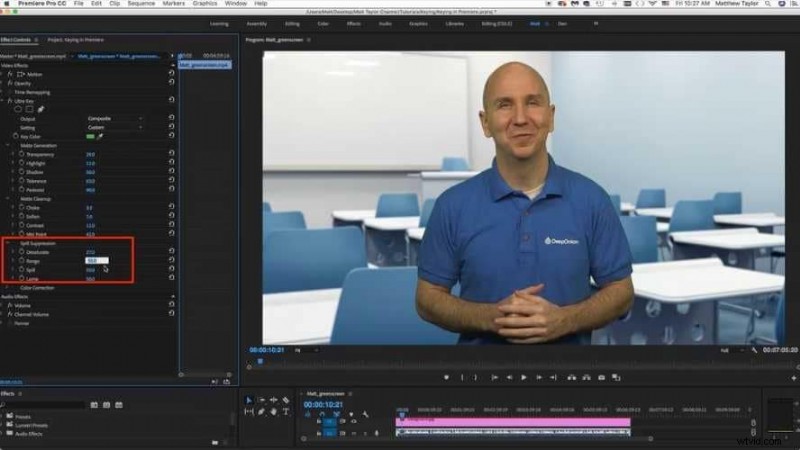Mark In button in Program monitor
This screenshot has height=450, width=800.
462,378
